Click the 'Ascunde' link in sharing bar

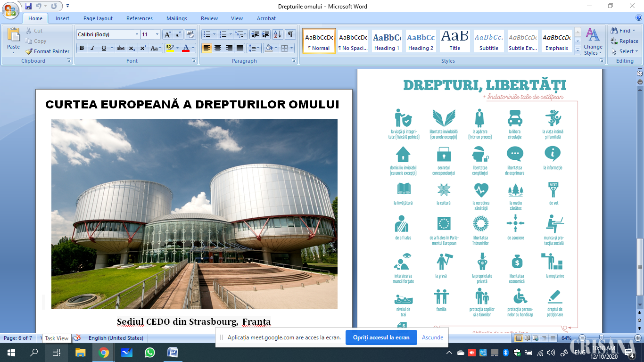pyautogui.click(x=432, y=337)
